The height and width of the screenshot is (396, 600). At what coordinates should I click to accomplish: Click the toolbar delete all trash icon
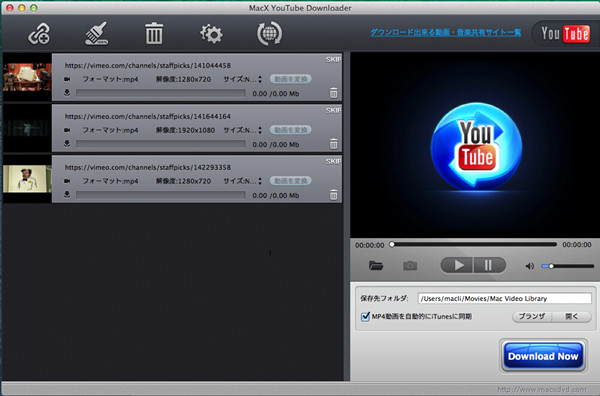point(154,34)
